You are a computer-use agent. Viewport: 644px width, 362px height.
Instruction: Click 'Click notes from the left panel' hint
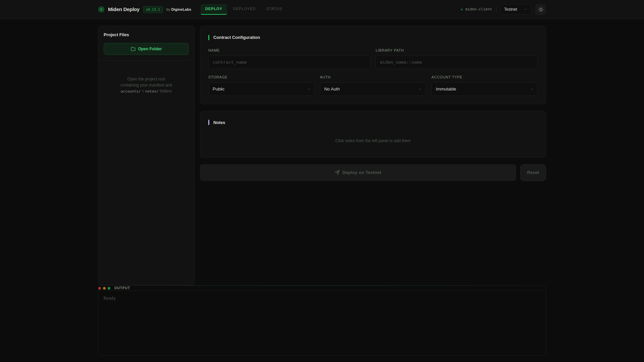tap(373, 141)
